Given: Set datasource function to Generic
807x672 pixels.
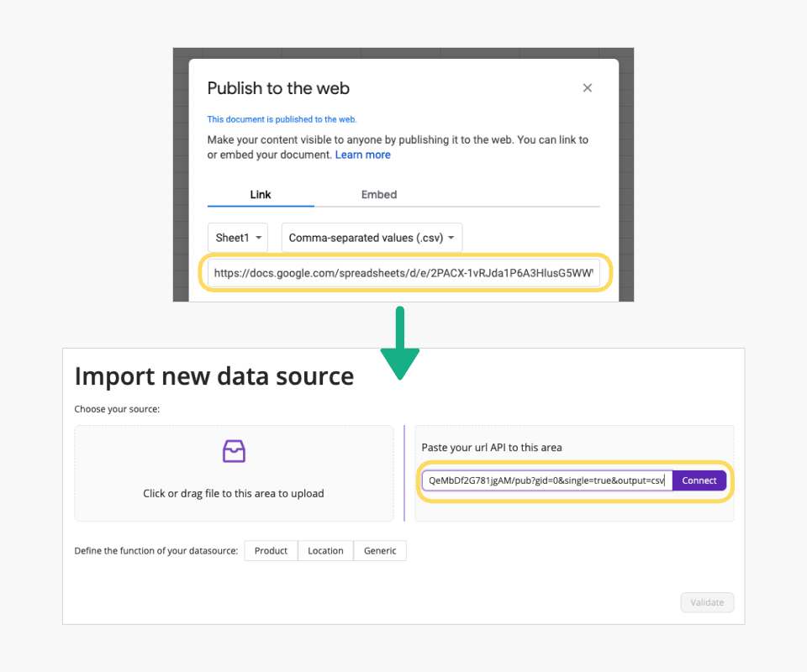Looking at the screenshot, I should 380,551.
